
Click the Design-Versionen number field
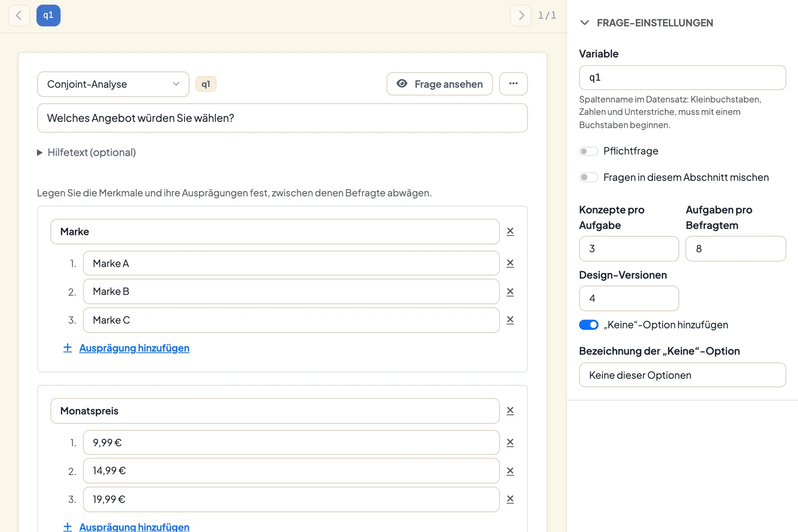tap(629, 299)
